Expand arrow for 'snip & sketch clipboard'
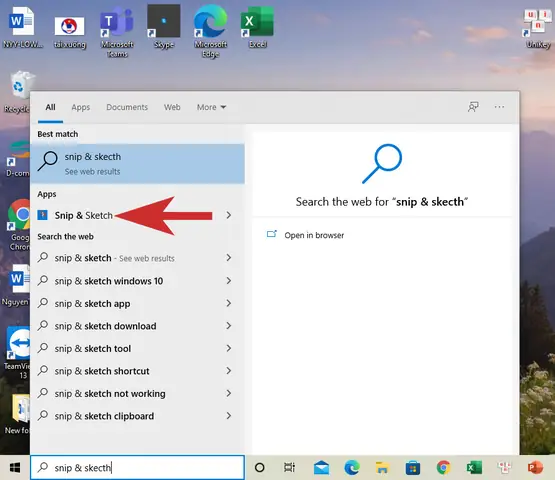Viewport: 555px width, 480px height. point(229,416)
